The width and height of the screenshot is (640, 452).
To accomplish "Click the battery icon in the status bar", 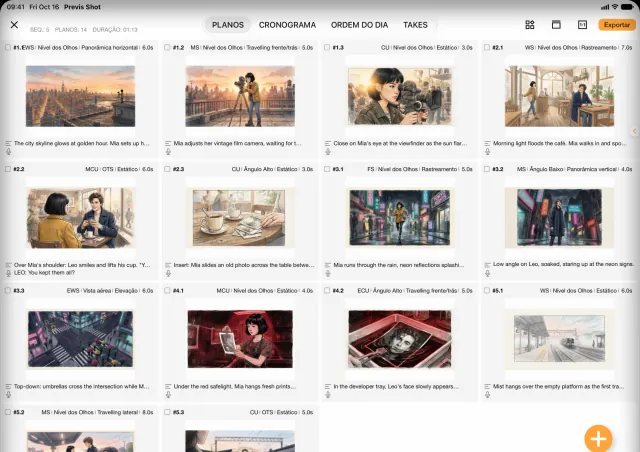I will point(627,7).
